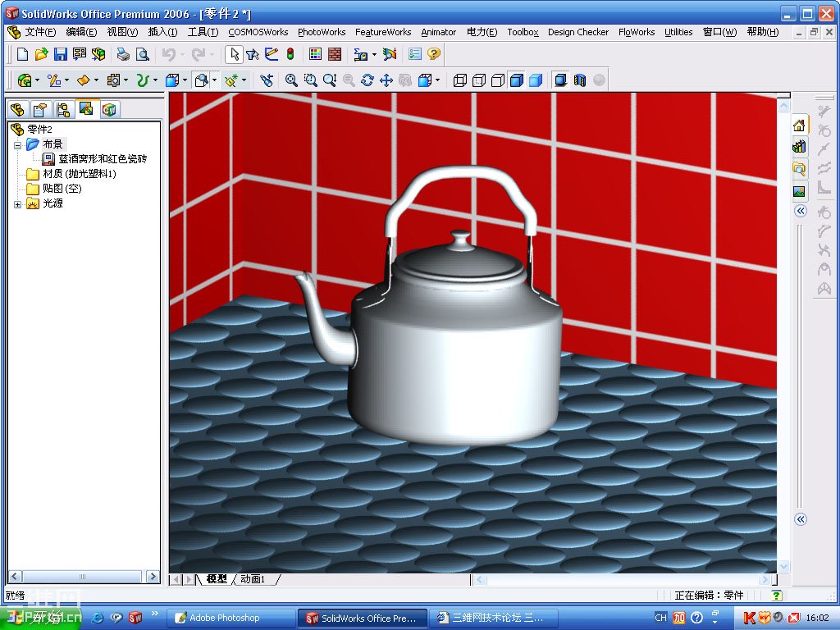Open a file using the Open folder icon
Screen dimensions: 840x630
click(41, 54)
